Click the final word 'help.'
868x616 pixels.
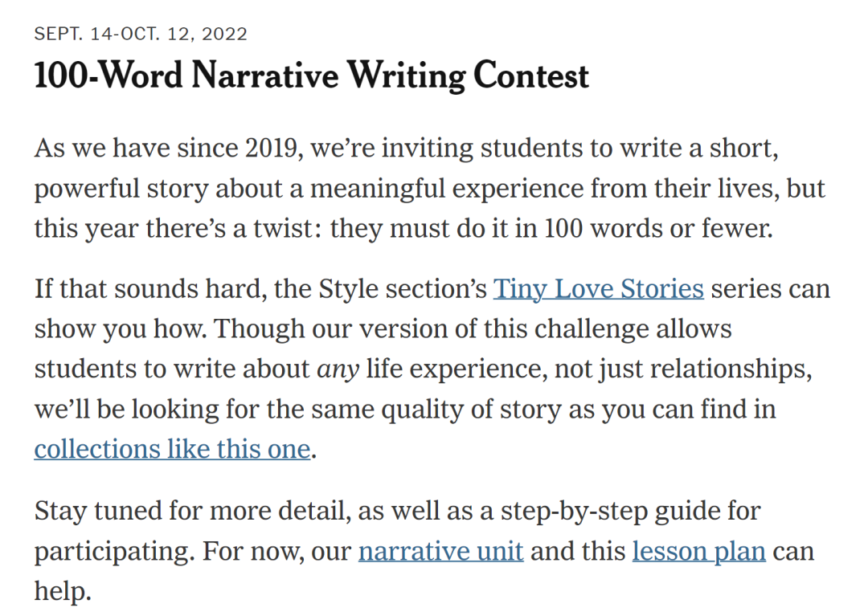coord(63,591)
